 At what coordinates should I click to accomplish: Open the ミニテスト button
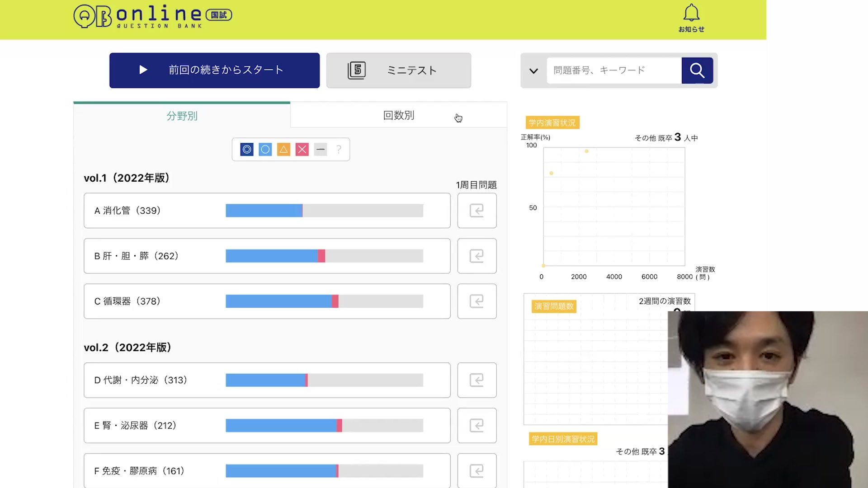click(x=398, y=70)
